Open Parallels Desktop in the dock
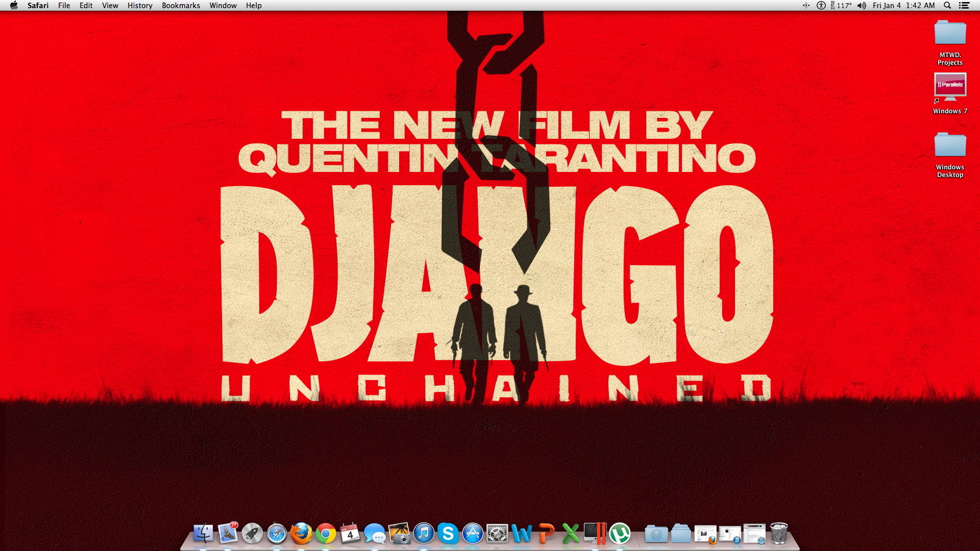This screenshot has width=980, height=551. pyautogui.click(x=595, y=533)
